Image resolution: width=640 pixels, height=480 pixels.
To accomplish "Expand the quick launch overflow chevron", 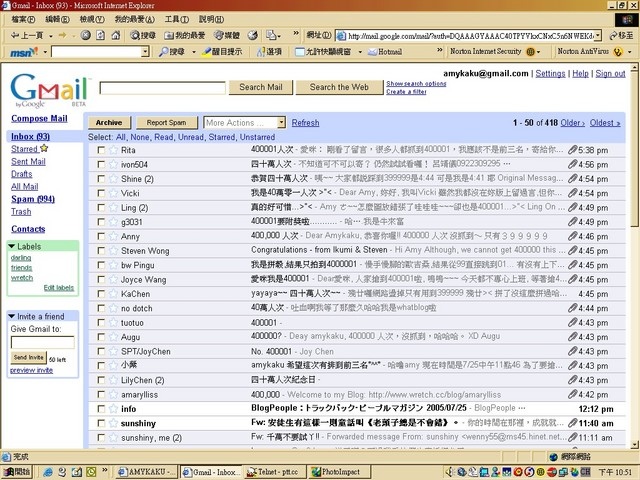I will pyautogui.click(x=104, y=470).
